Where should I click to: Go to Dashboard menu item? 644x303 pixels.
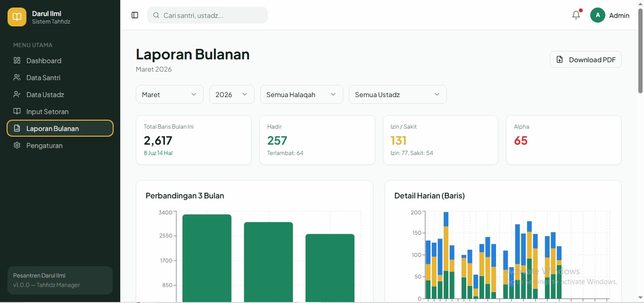[60, 60]
